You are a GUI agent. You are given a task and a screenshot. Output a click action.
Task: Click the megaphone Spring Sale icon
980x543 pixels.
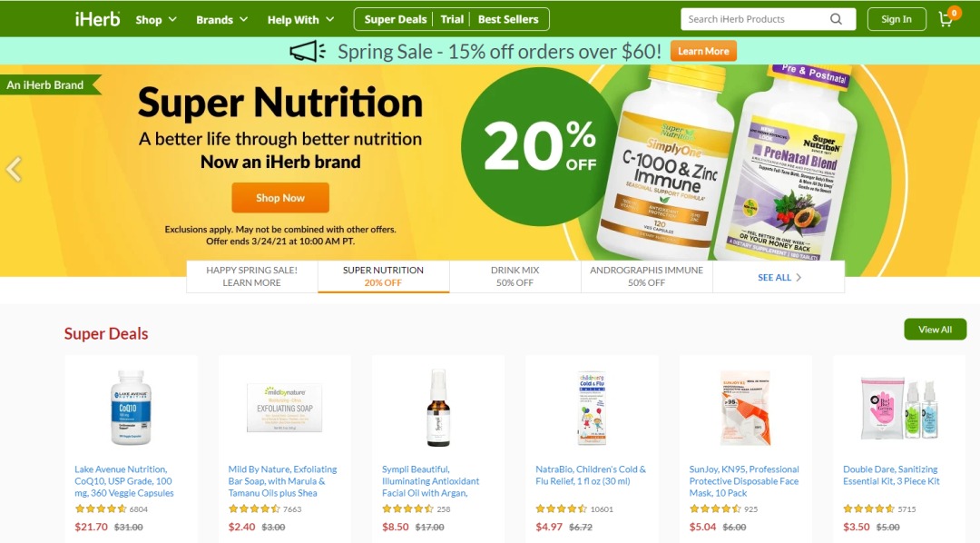click(x=308, y=51)
